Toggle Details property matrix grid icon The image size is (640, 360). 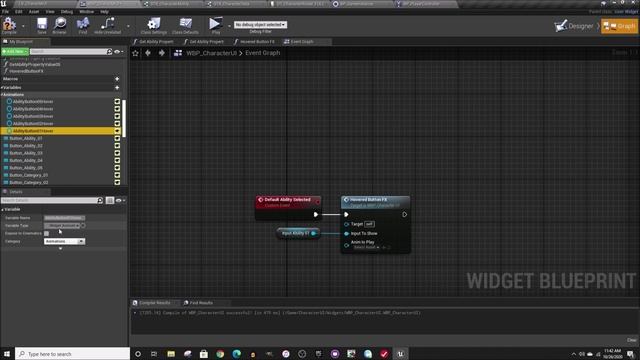pos(109,200)
